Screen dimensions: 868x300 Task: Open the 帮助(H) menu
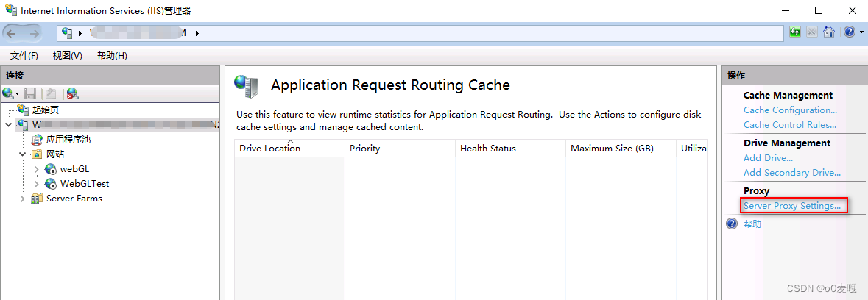coord(112,56)
